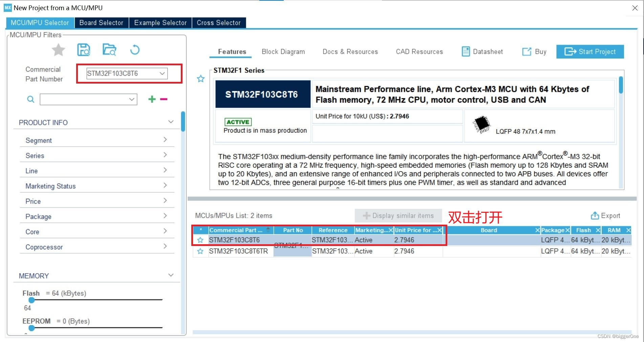Open the search box dropdown arrow
This screenshot has height=342, width=644.
(132, 99)
